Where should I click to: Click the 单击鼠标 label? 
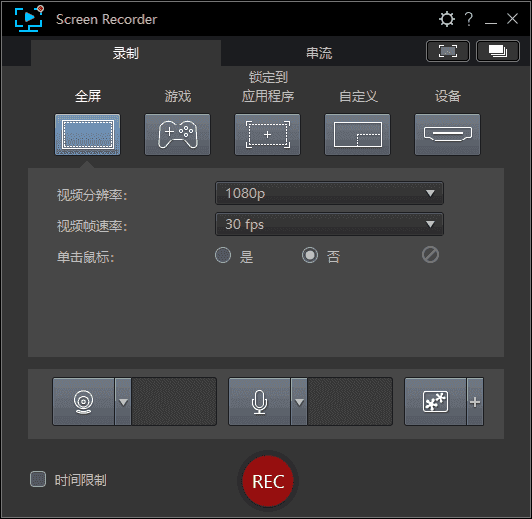[85, 257]
